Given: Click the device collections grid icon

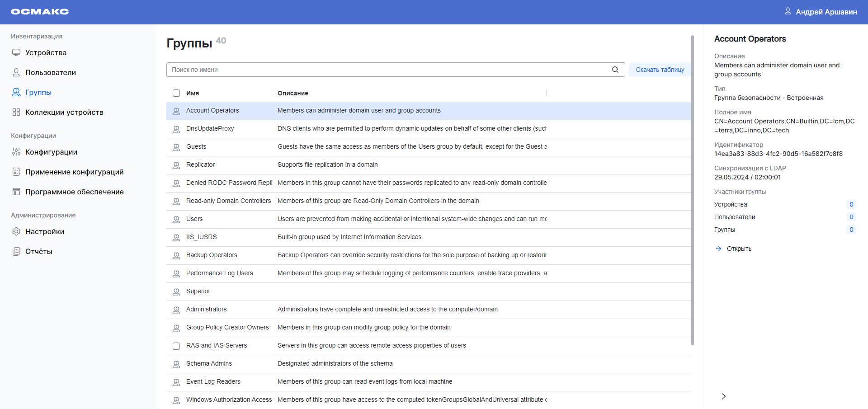Looking at the screenshot, I should pyautogui.click(x=16, y=112).
